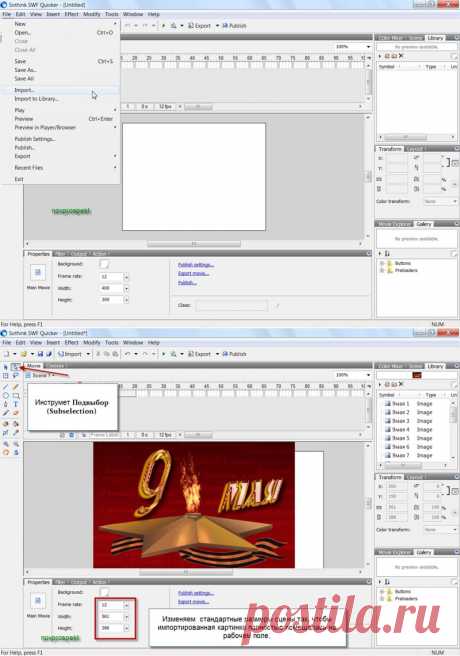Click the Publish... link in the File-menu window's Properties
The width and height of the screenshot is (460, 656).
(x=187, y=283)
